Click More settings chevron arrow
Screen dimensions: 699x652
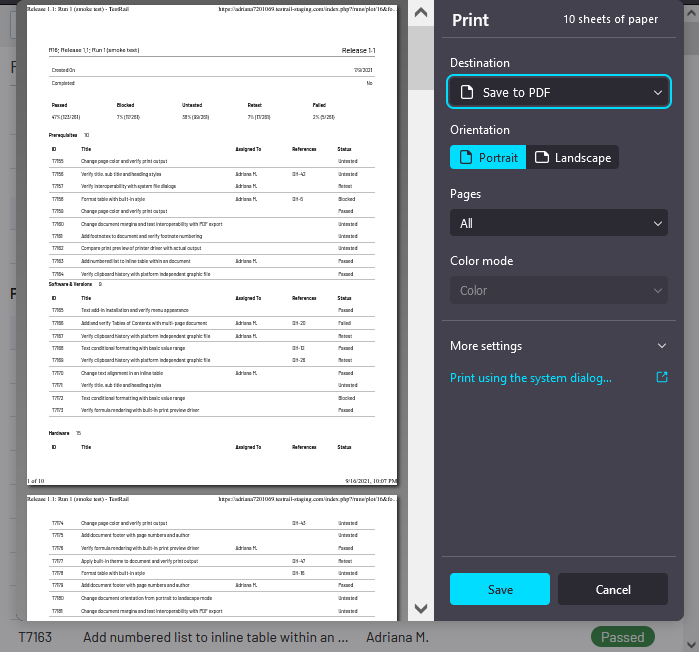pyautogui.click(x=661, y=346)
